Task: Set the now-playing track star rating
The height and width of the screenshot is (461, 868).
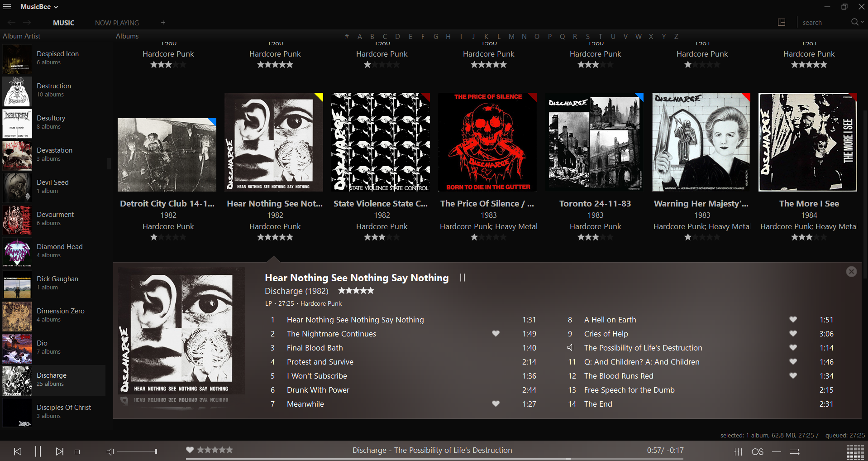Action: click(215, 450)
